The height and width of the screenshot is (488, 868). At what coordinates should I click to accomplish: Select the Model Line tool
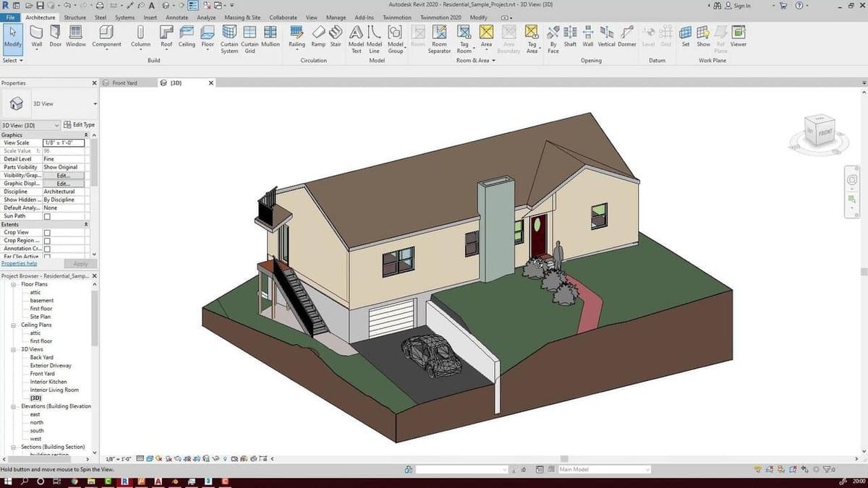[x=374, y=40]
